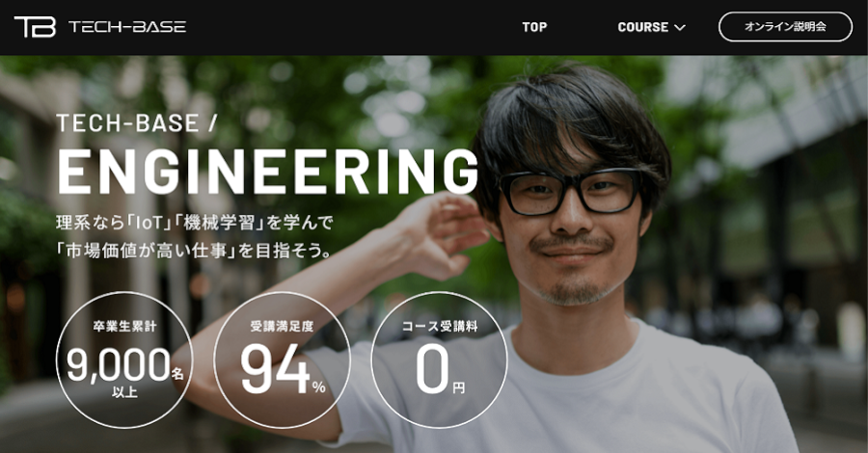Click the TECH-BASE / subtitle above the headline
The image size is (868, 453).
pos(136,122)
